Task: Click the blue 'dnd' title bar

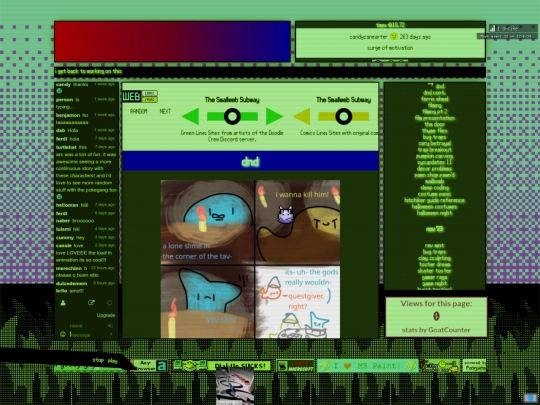Action: (x=250, y=161)
